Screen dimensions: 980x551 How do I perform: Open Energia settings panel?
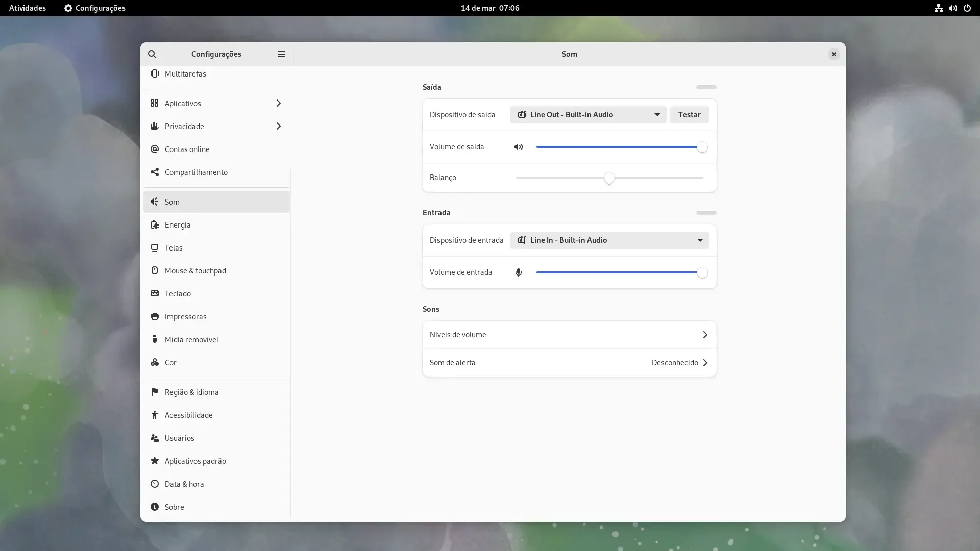(x=216, y=224)
